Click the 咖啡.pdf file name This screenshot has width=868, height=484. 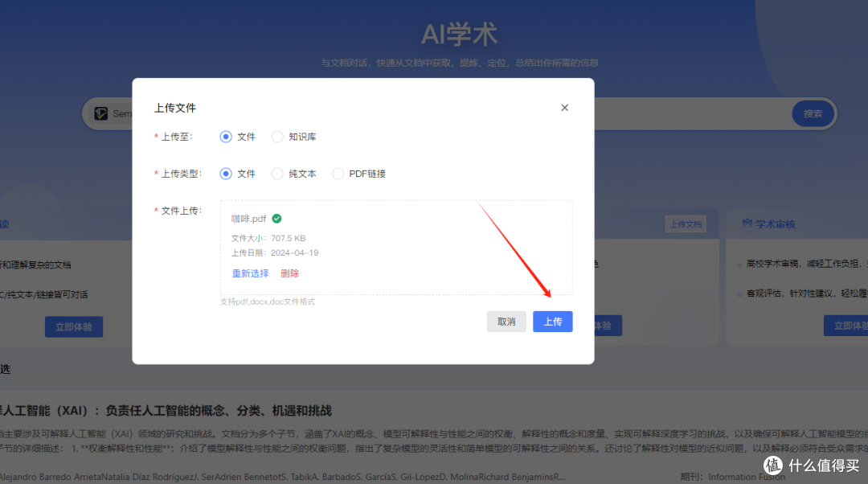click(248, 219)
